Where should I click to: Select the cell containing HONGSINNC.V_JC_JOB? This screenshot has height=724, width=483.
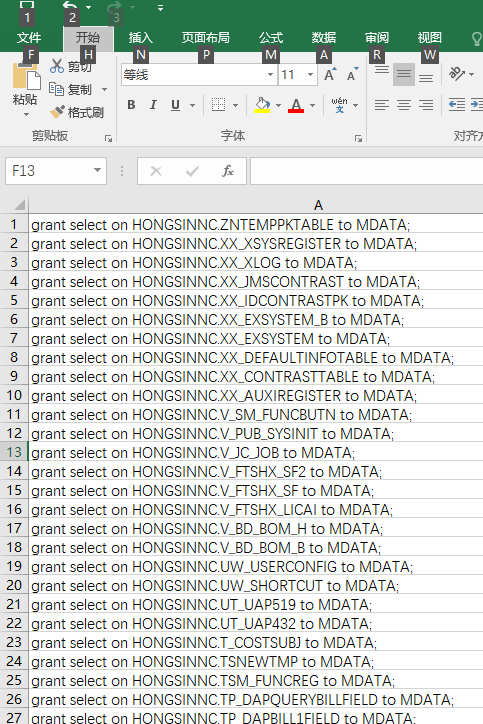(256, 452)
